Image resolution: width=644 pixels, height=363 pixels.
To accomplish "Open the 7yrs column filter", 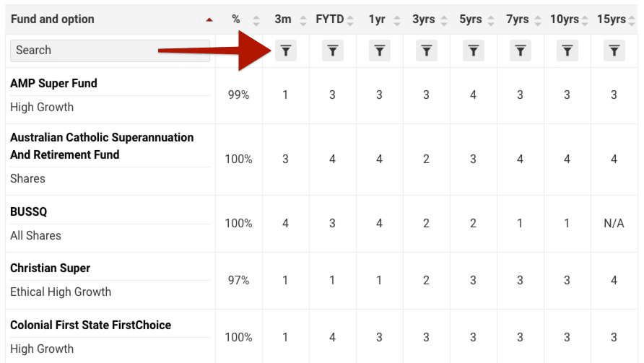I will (520, 51).
